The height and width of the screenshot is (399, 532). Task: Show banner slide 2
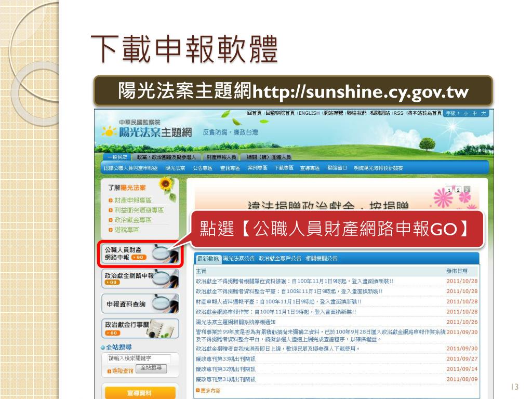tap(458, 190)
